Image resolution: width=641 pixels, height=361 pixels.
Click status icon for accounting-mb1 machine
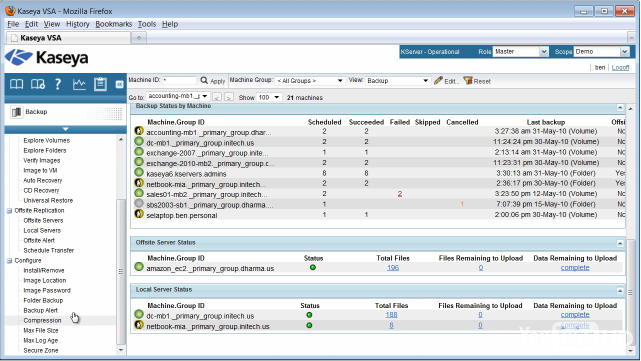pyautogui.click(x=139, y=131)
